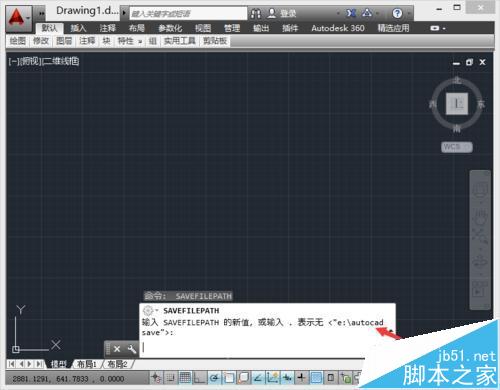
Task: Toggle Lineweight display in status bar
Action: click(302, 378)
